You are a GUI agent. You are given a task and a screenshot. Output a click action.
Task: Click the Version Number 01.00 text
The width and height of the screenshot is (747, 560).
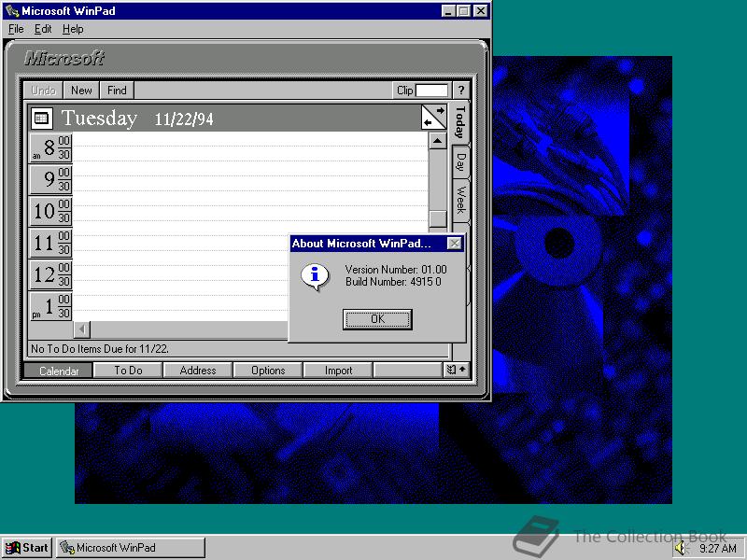click(x=396, y=270)
